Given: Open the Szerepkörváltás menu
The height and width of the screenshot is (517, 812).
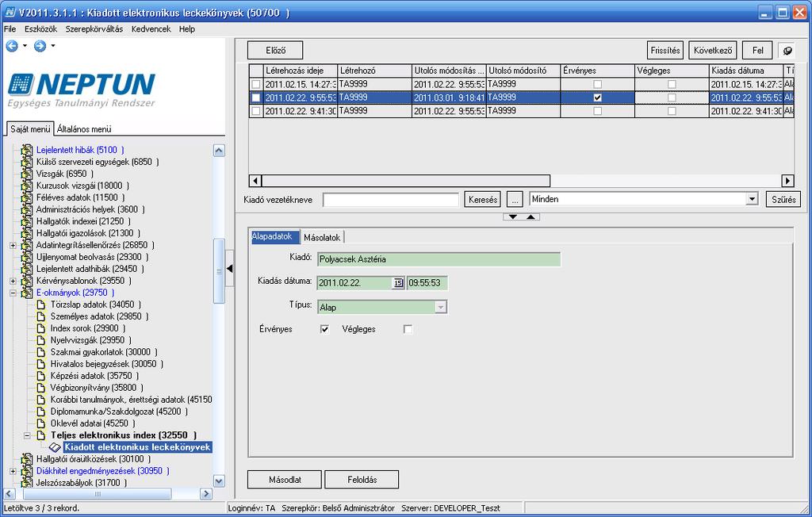Looking at the screenshot, I should [94, 29].
